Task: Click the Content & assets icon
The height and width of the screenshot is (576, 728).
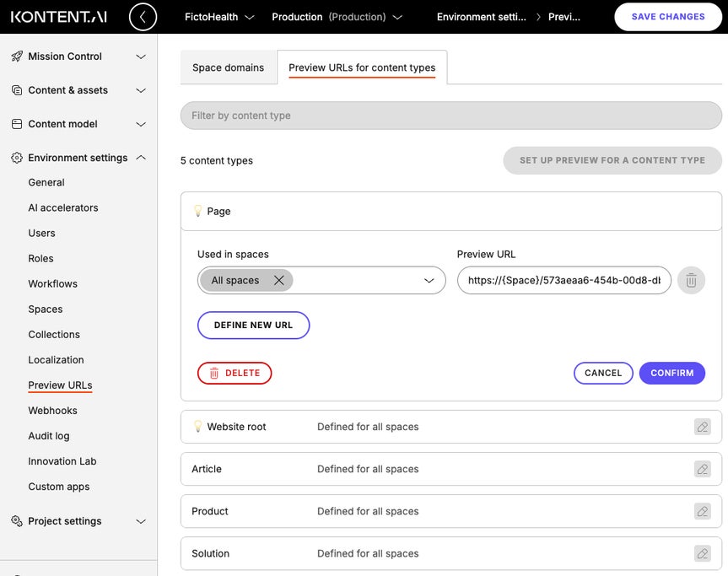Action: (x=17, y=90)
